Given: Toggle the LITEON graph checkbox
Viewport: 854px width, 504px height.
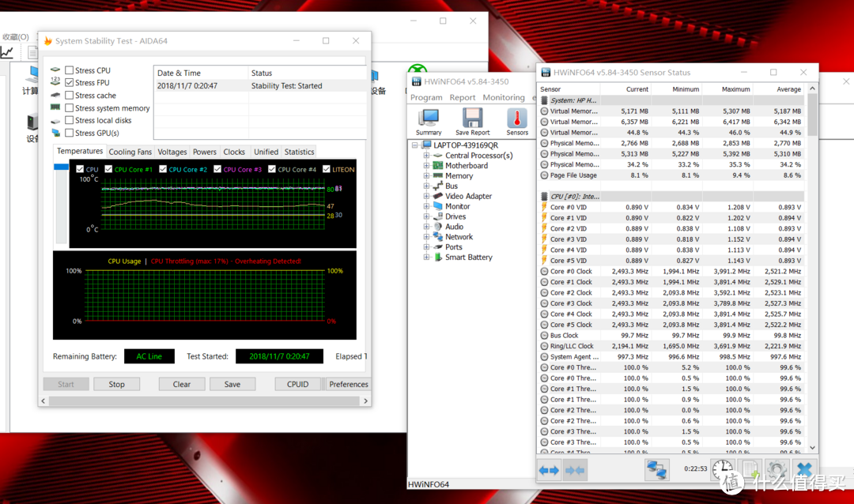Looking at the screenshot, I should [x=327, y=169].
